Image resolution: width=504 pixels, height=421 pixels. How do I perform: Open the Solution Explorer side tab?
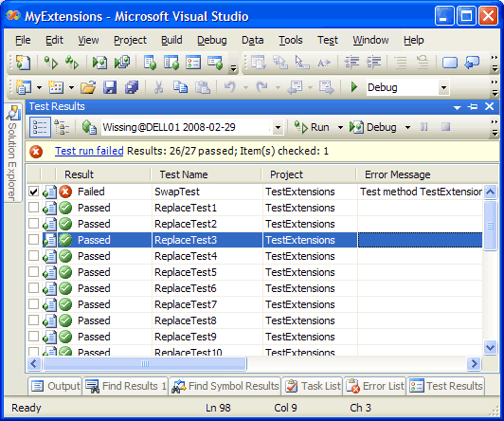13,153
